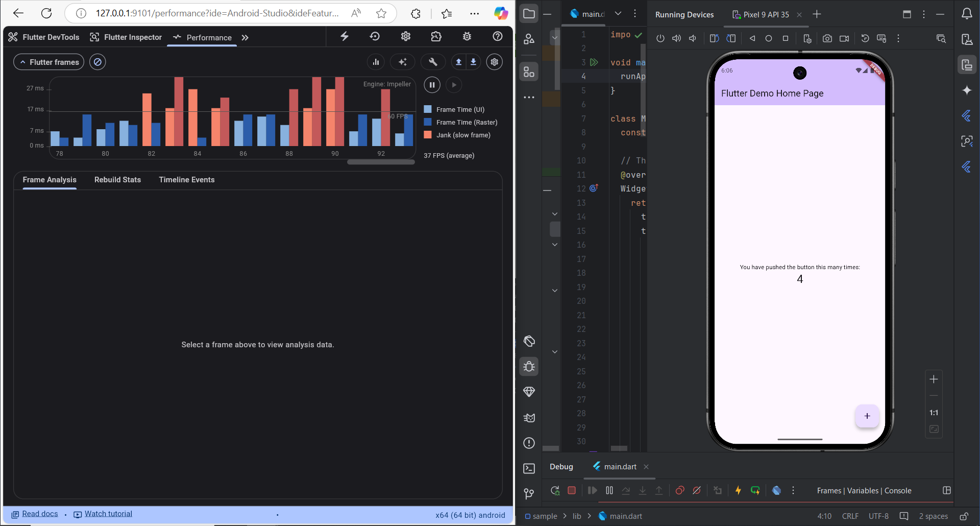Click the emulator Home circle button
This screenshot has height=526, width=980.
coord(769,38)
